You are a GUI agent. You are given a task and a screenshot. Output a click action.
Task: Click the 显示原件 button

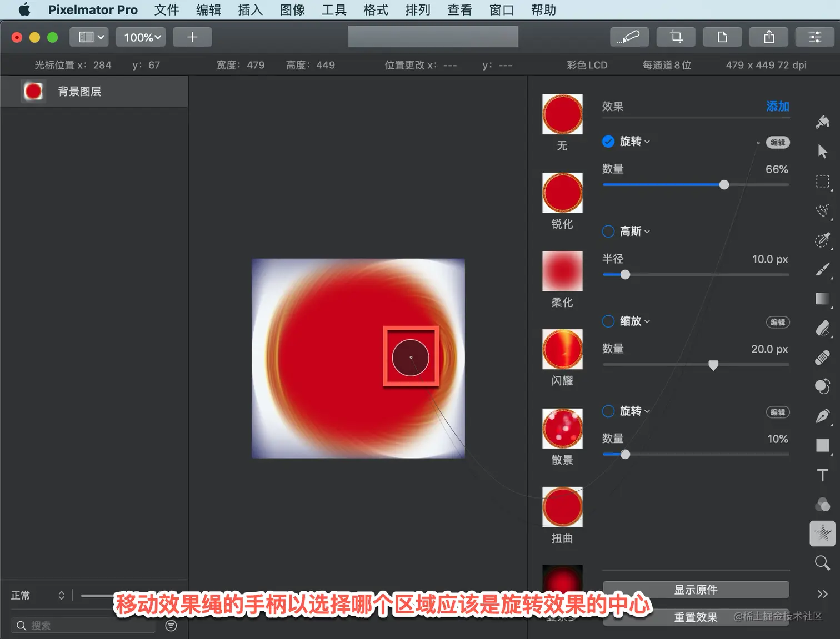coord(696,590)
